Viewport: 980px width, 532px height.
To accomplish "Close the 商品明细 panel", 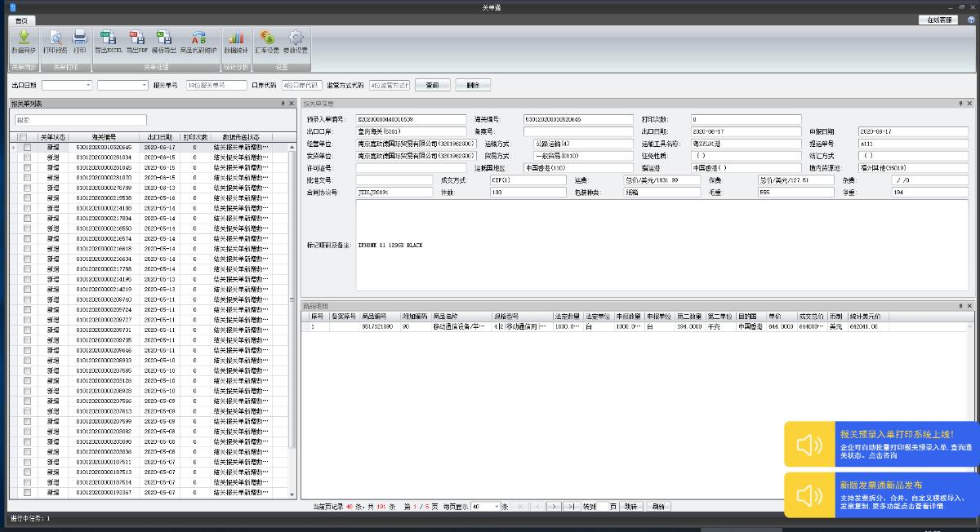I will pos(969,305).
